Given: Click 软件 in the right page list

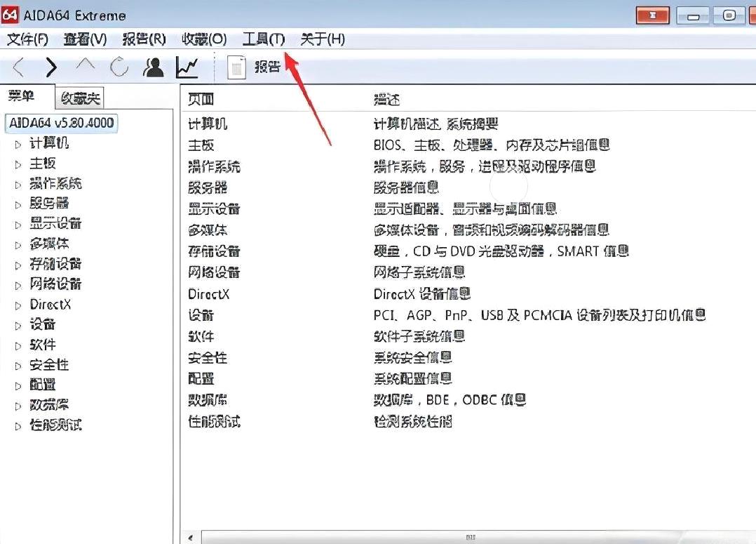Looking at the screenshot, I should (201, 336).
